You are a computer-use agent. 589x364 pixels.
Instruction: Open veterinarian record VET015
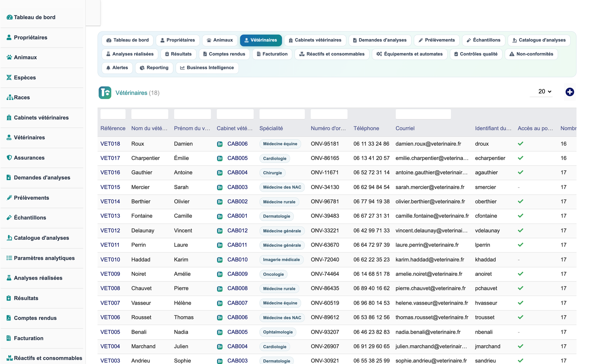110,187
